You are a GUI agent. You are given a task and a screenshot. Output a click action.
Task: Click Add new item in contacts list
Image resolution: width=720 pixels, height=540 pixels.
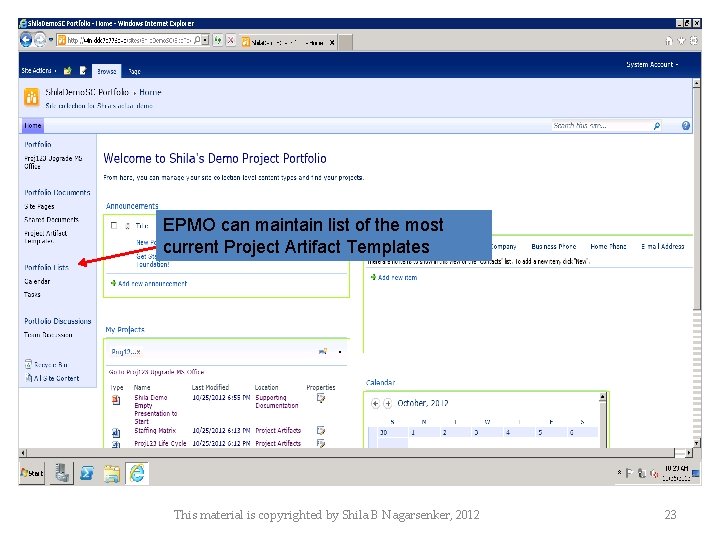(394, 277)
